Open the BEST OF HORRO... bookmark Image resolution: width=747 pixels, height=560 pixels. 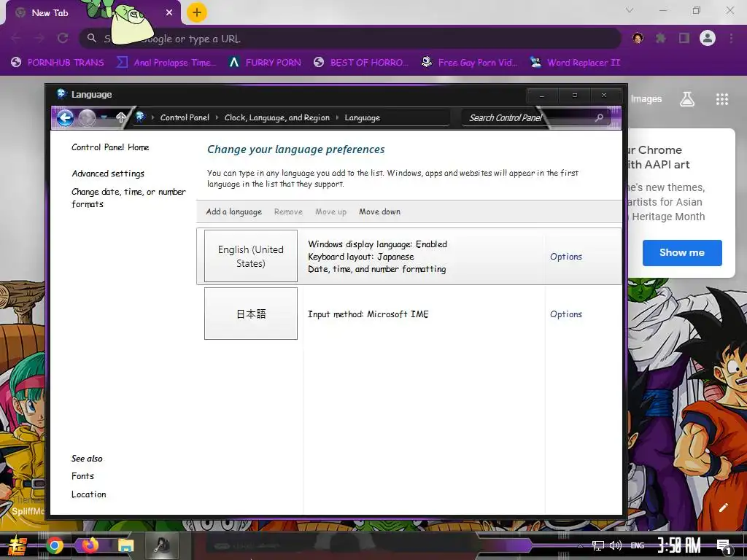click(361, 63)
